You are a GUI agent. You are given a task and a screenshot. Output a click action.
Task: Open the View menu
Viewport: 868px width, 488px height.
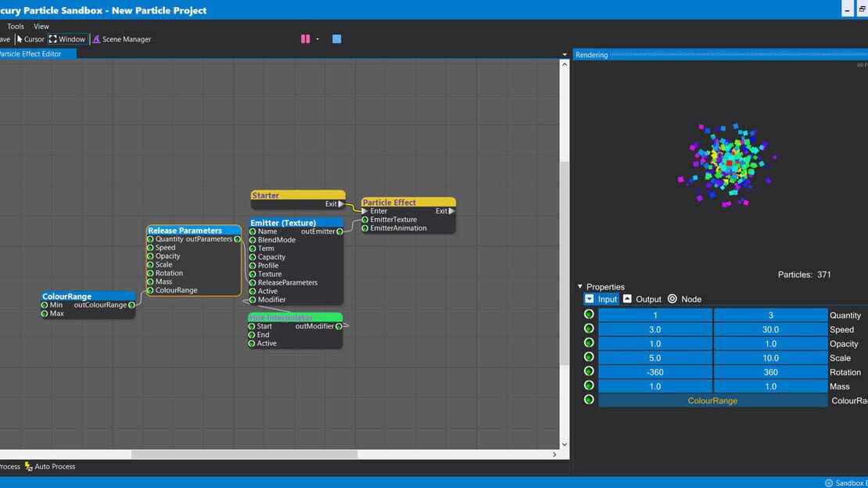point(41,26)
